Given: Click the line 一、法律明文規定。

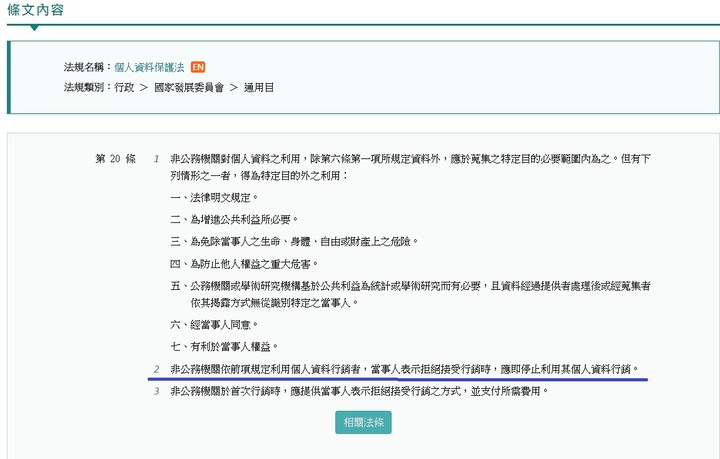Looking at the screenshot, I should click(x=214, y=198).
